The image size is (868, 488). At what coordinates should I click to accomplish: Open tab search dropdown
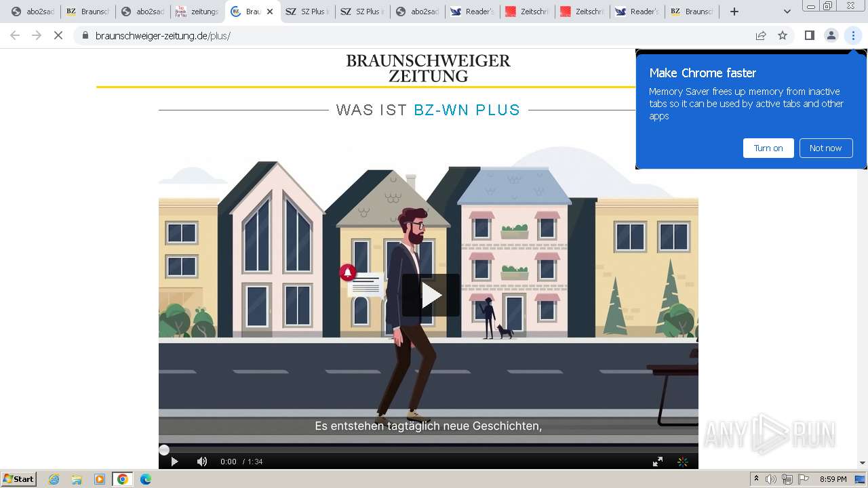pos(787,12)
